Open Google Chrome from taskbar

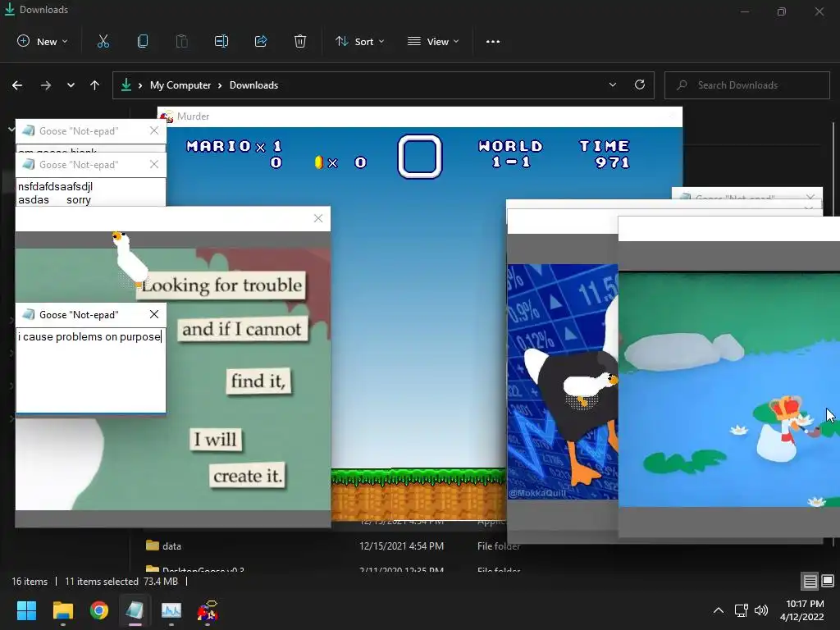[x=99, y=610]
